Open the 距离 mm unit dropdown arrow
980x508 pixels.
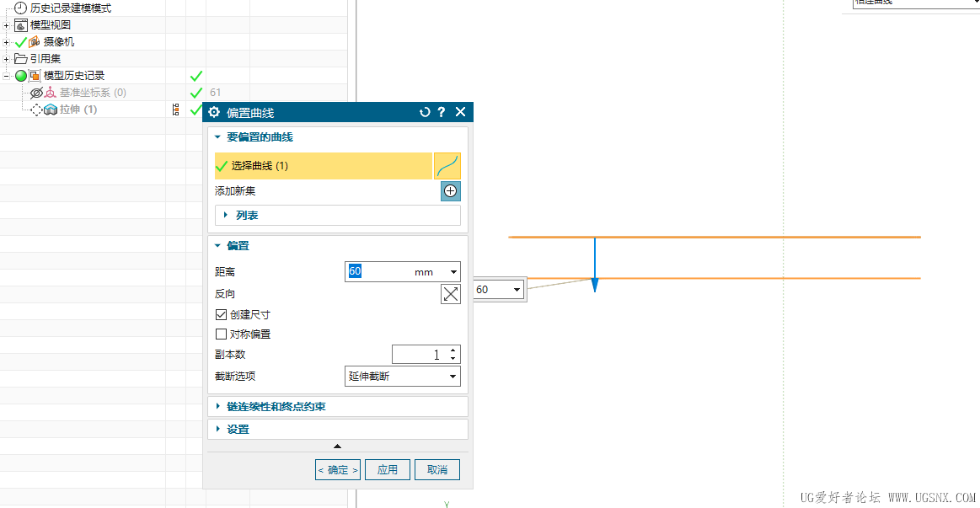pyautogui.click(x=453, y=272)
